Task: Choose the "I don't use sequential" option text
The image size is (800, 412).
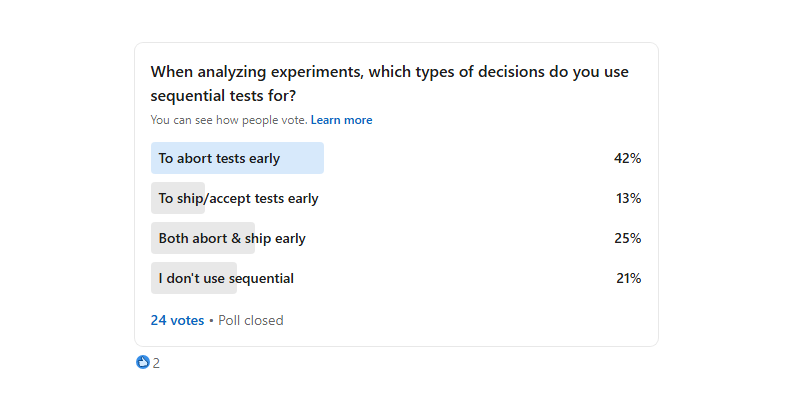Action: (226, 278)
